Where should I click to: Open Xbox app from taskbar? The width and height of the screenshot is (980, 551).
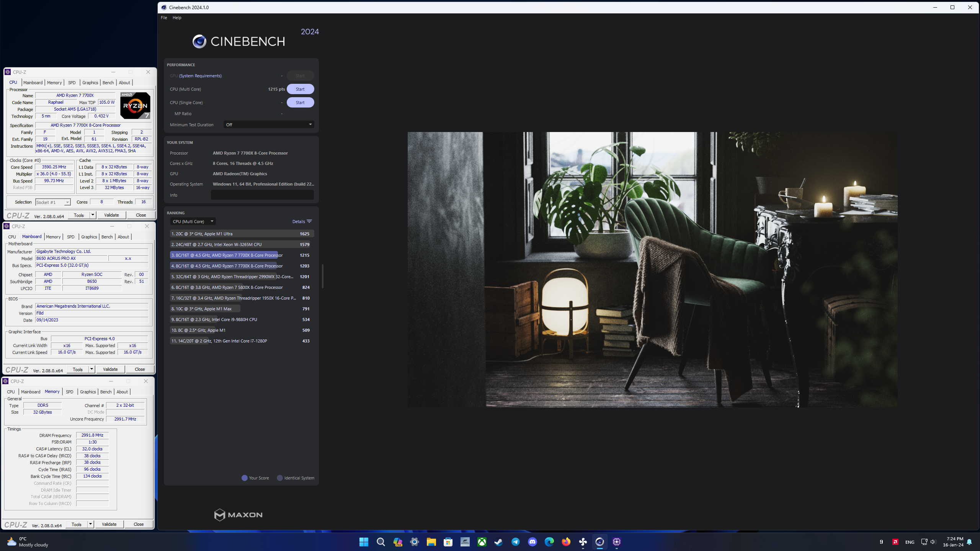(482, 542)
